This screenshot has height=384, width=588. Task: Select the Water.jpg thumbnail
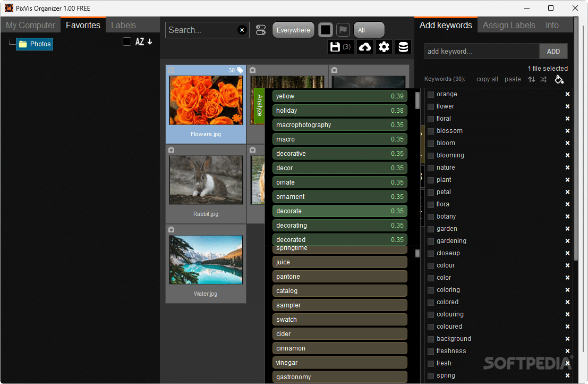206,260
